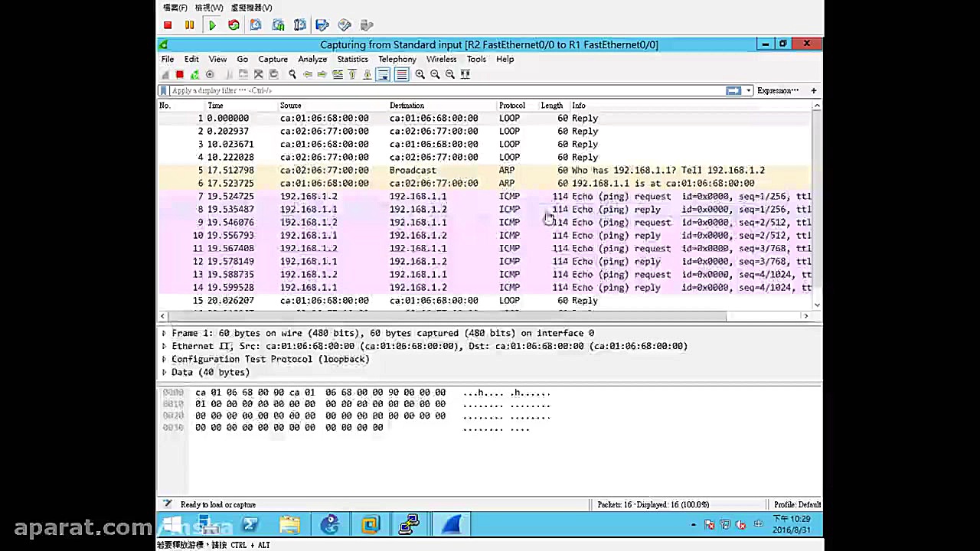
Task: Pause the virtual machine
Action: (x=189, y=25)
